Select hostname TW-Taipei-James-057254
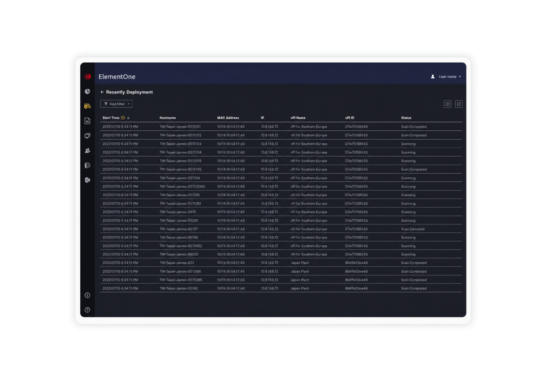Image resolution: width=547 pixels, height=392 pixels. pos(180,178)
